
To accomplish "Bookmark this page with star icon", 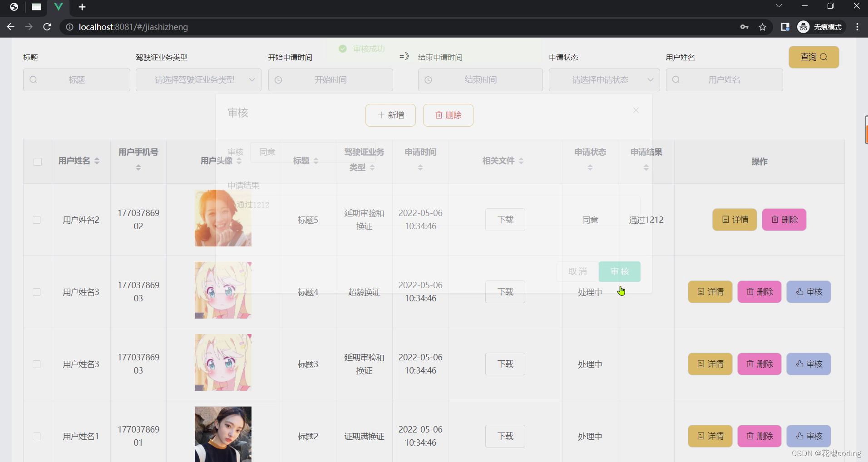I will (x=763, y=27).
